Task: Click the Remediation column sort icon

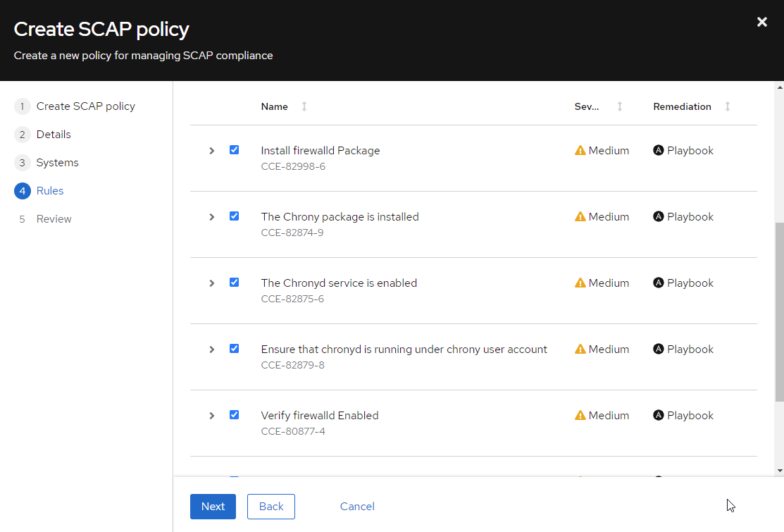Action: (x=728, y=106)
